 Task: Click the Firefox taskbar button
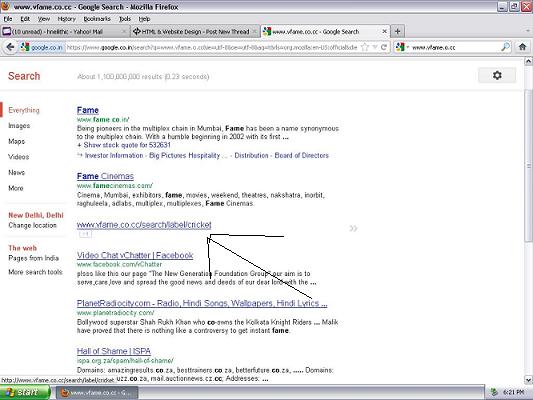tap(97, 393)
